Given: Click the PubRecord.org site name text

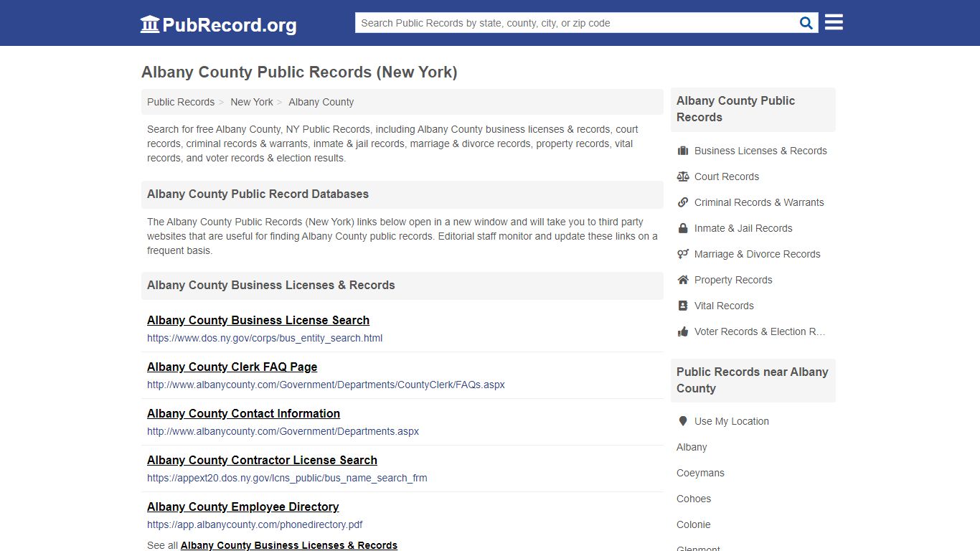Looking at the screenshot, I should pos(230,26).
